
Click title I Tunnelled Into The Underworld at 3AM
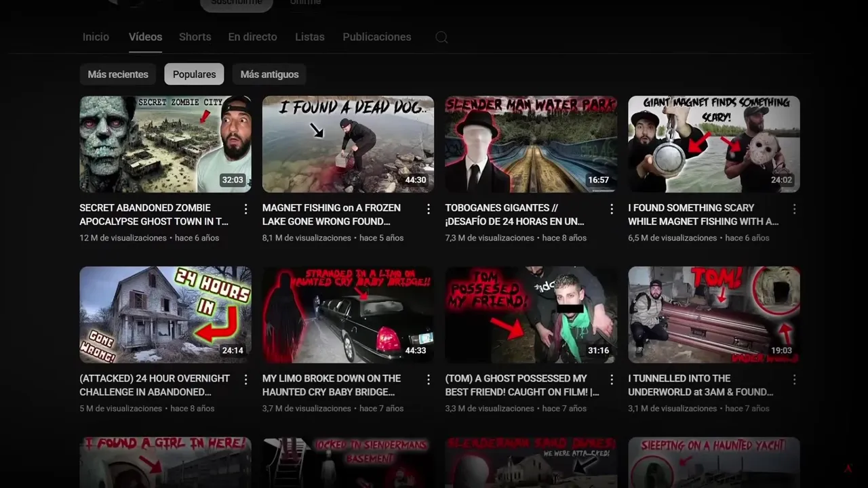pyautogui.click(x=701, y=385)
